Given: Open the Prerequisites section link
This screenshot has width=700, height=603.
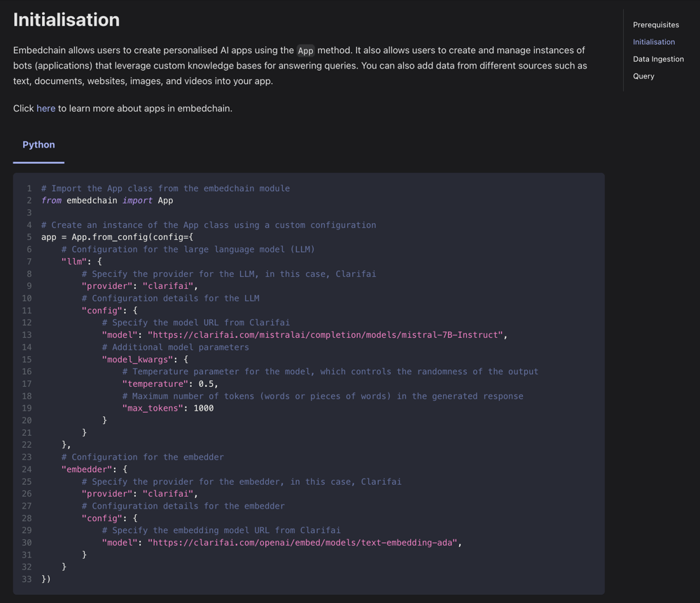Looking at the screenshot, I should (x=656, y=25).
